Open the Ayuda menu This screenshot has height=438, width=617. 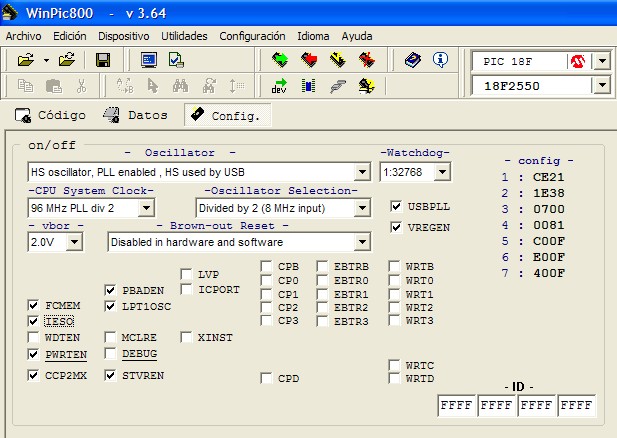click(x=356, y=35)
